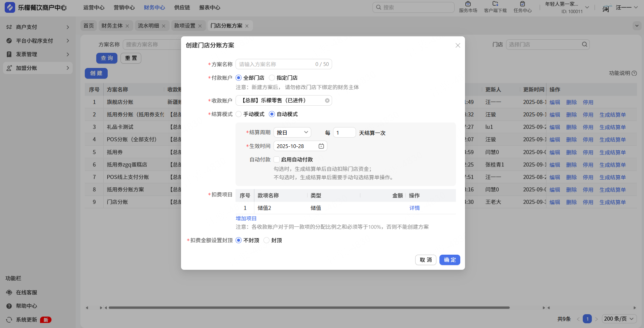This screenshot has height=328, width=644.
Task: Open the 任务中心 task center icon
Action: tap(522, 4)
